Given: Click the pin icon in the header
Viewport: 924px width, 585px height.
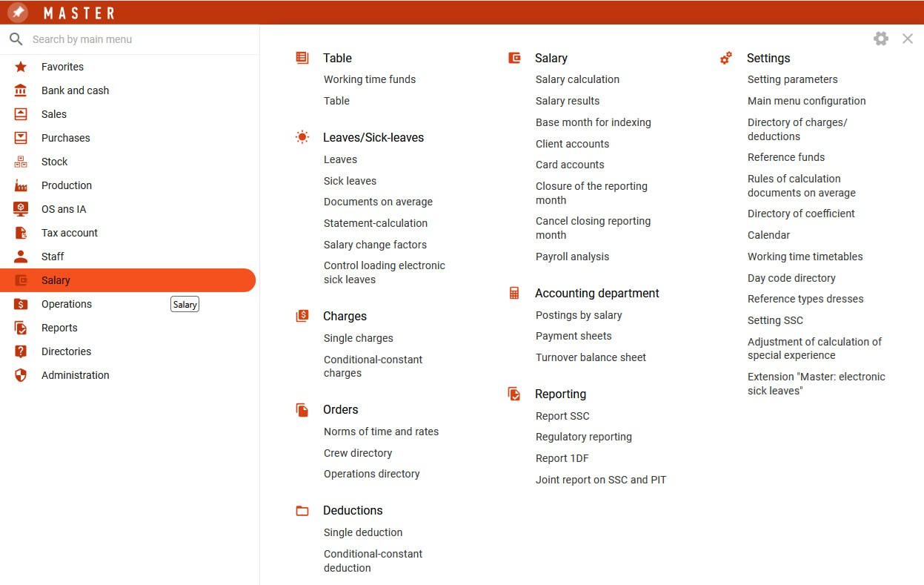Looking at the screenshot, I should (18, 13).
